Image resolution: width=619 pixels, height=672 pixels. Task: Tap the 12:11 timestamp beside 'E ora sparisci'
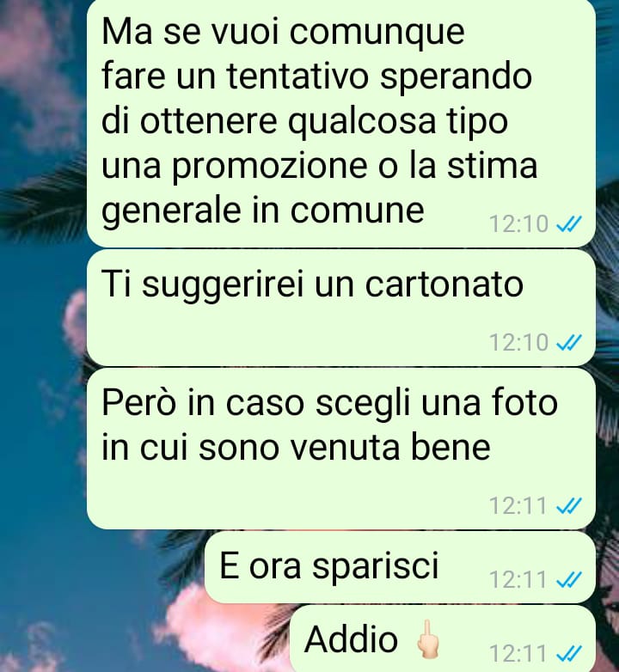(x=518, y=580)
